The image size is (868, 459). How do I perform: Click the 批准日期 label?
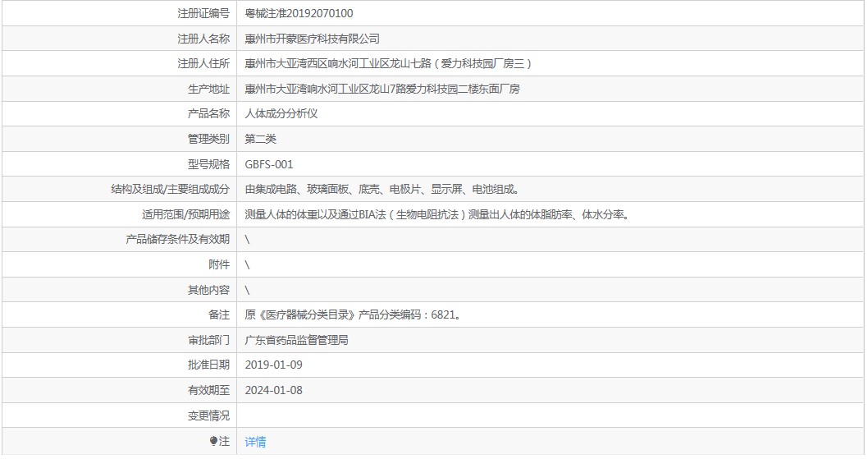pyautogui.click(x=208, y=365)
